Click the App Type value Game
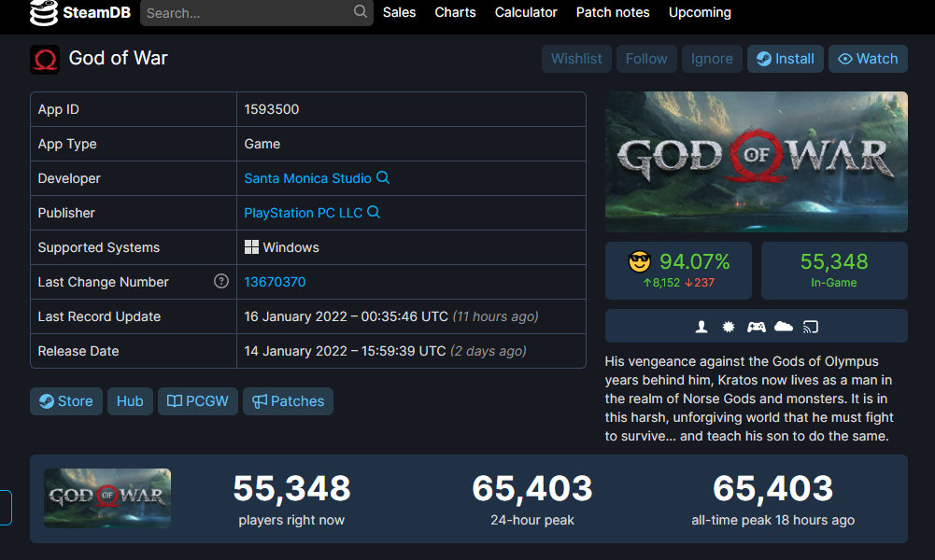This screenshot has height=560, width=935. [262, 144]
